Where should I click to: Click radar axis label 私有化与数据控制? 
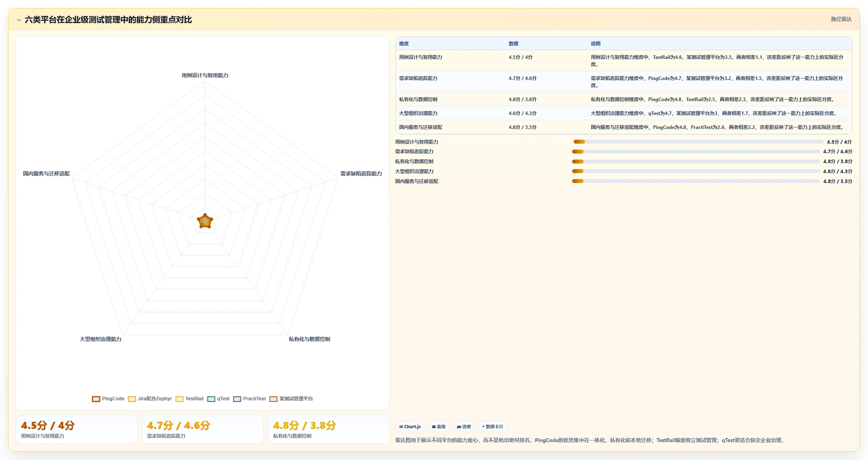[309, 339]
